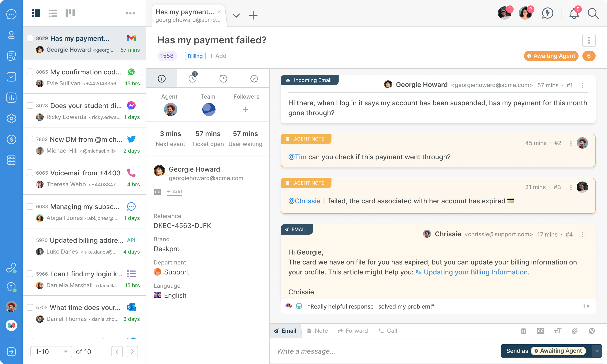Switch to the Note tab in the reply box
Image resolution: width=607 pixels, height=364 pixels.
317,331
